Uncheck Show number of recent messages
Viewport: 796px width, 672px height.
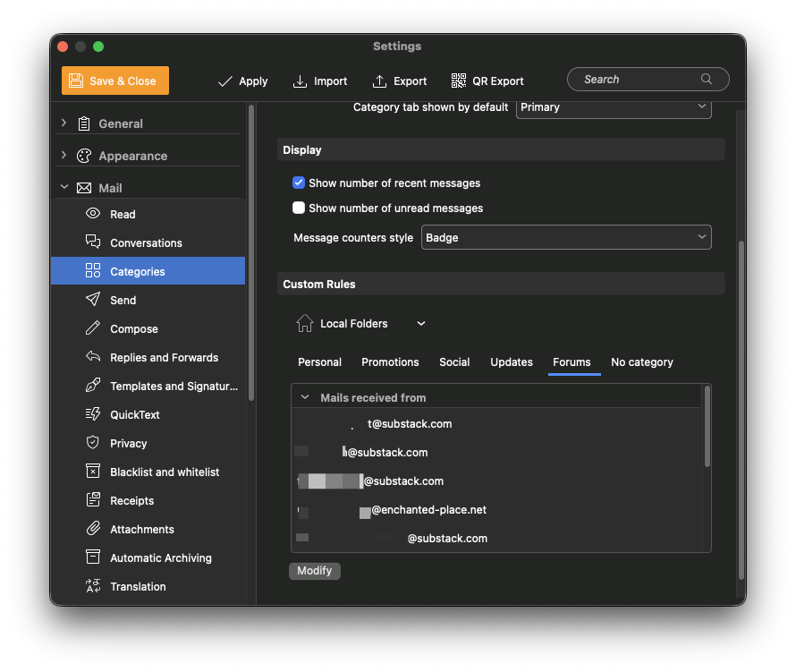300,183
